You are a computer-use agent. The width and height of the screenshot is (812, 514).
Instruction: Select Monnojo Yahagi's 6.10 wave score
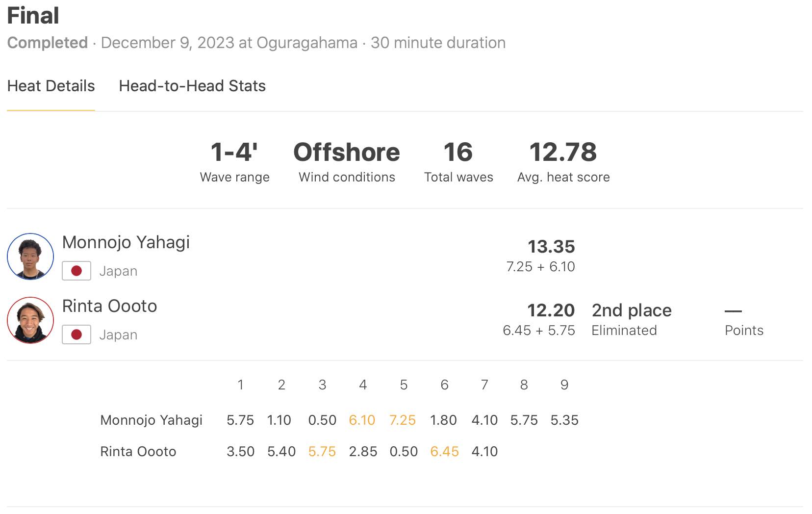click(362, 420)
